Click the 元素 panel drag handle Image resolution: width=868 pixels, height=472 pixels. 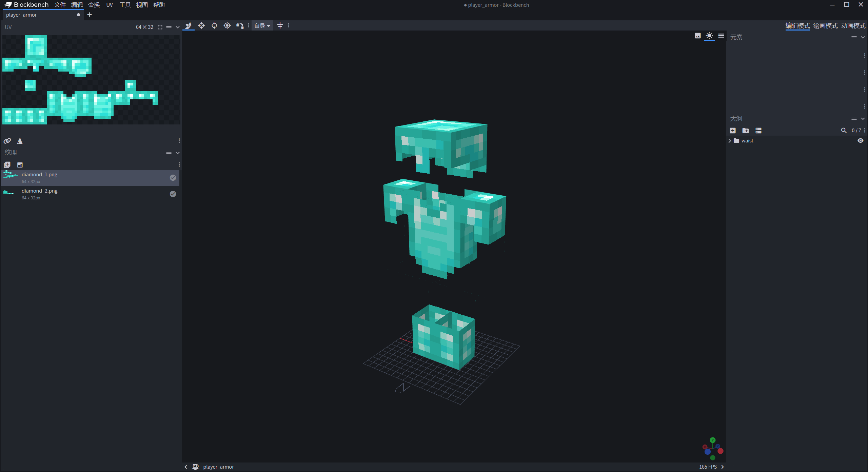click(x=854, y=37)
